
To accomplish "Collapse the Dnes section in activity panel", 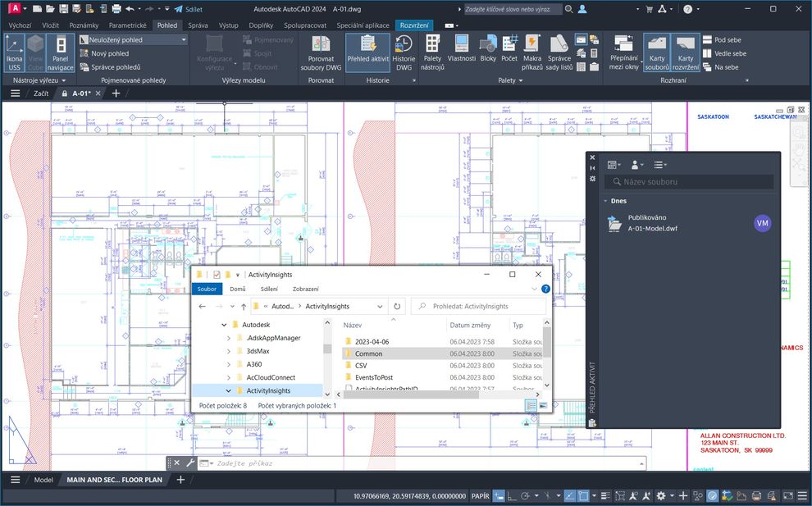I will (605, 201).
